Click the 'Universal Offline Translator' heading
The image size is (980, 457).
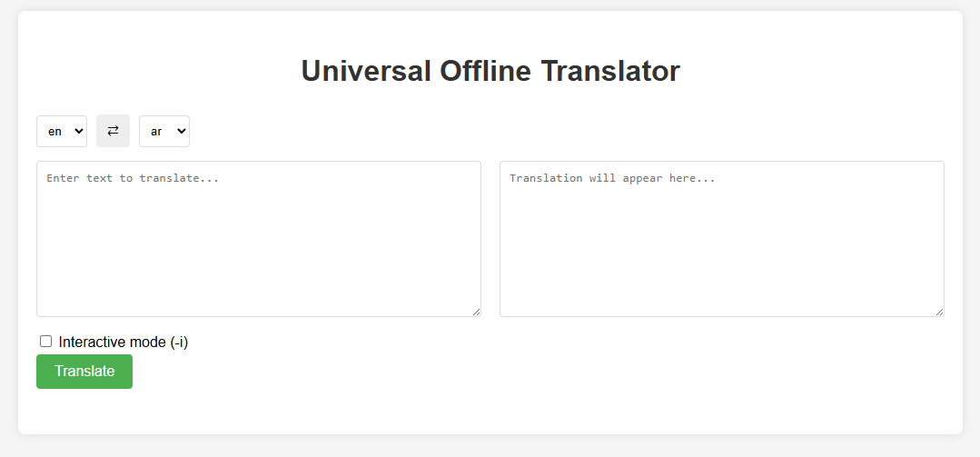click(x=490, y=71)
